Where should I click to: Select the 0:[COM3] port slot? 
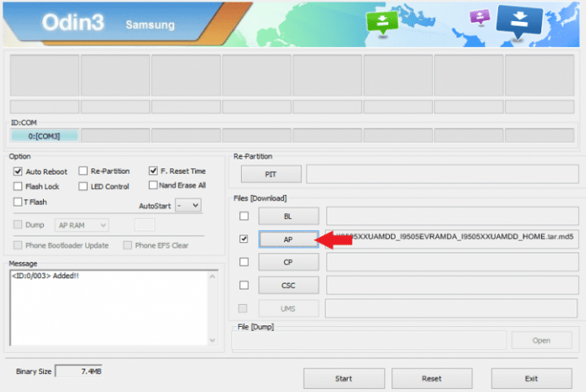coord(45,136)
